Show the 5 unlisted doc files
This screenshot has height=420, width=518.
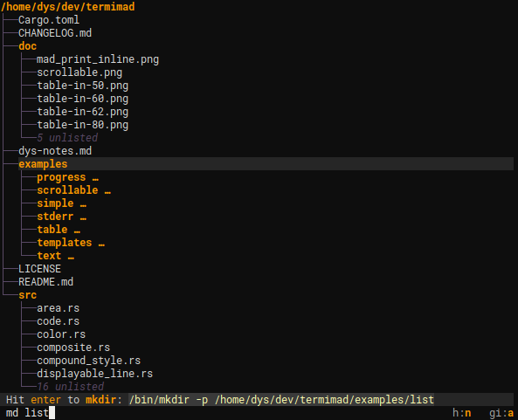click(67, 138)
